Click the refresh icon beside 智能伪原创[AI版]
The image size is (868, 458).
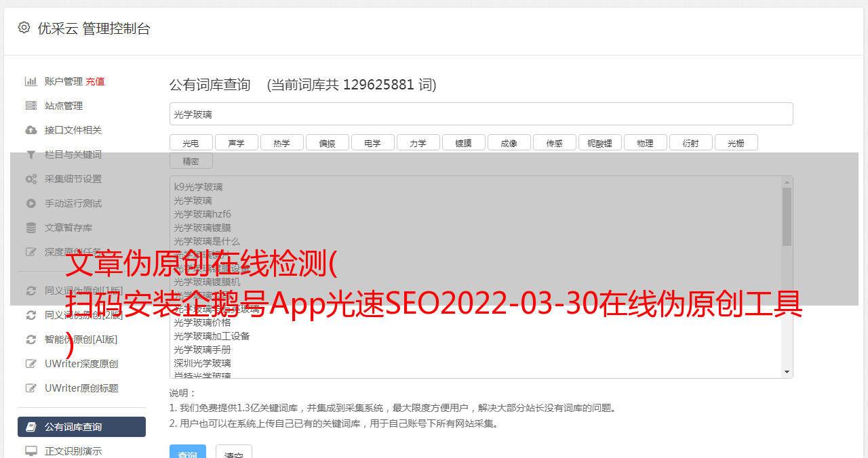coord(31,339)
